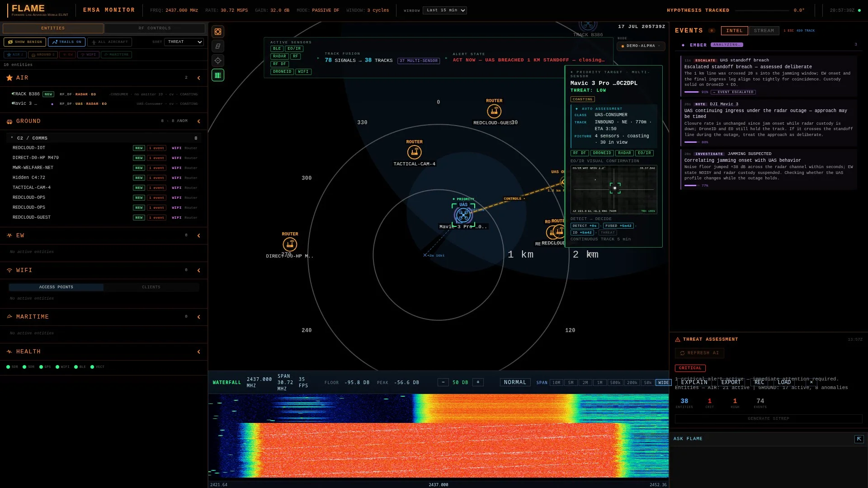Click the EW section waveform icon
The width and height of the screenshot is (868, 488).
point(9,235)
